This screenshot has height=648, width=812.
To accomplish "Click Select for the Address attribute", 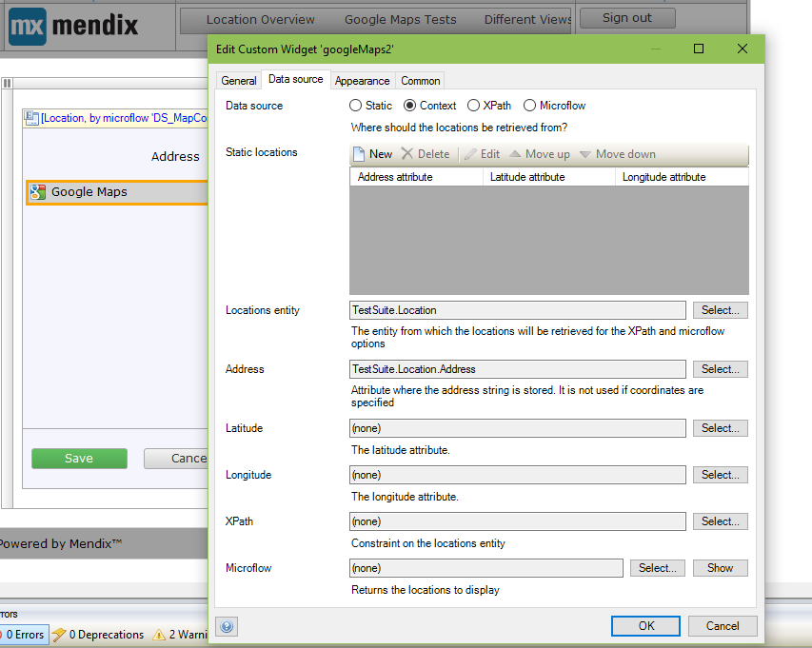I will click(721, 369).
